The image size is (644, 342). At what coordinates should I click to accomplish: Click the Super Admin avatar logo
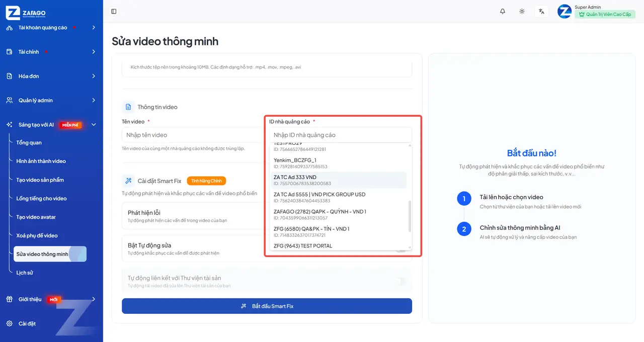[565, 11]
